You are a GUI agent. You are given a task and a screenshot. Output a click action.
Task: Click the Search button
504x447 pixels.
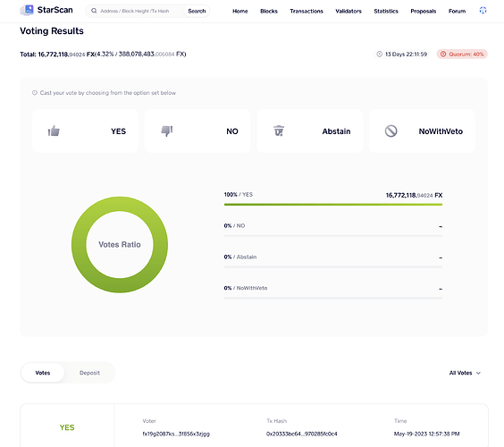(x=197, y=11)
